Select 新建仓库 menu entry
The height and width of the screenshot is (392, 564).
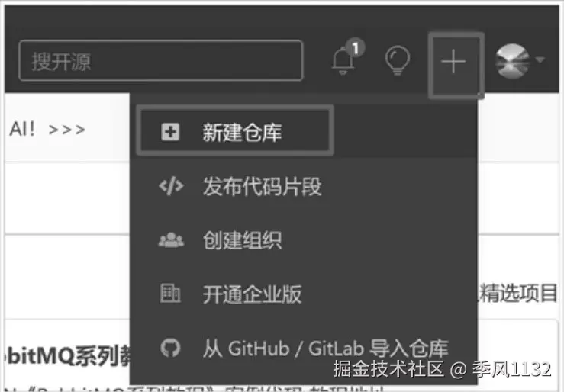click(235, 131)
